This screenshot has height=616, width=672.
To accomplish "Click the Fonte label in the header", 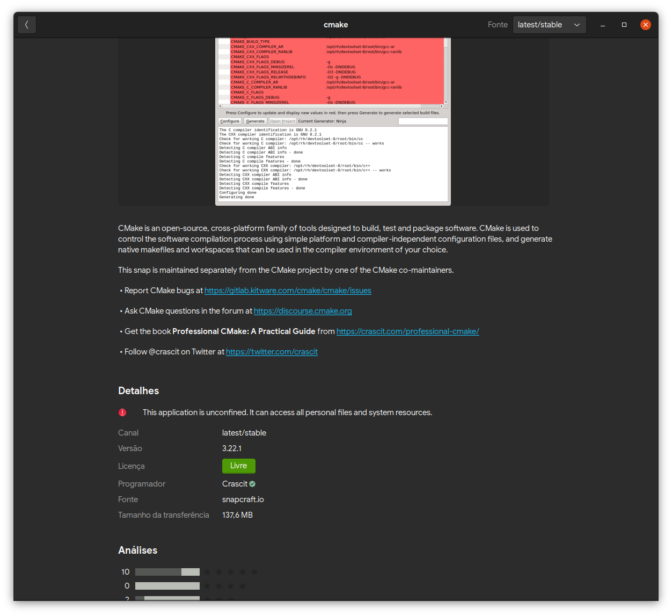I will coord(498,25).
